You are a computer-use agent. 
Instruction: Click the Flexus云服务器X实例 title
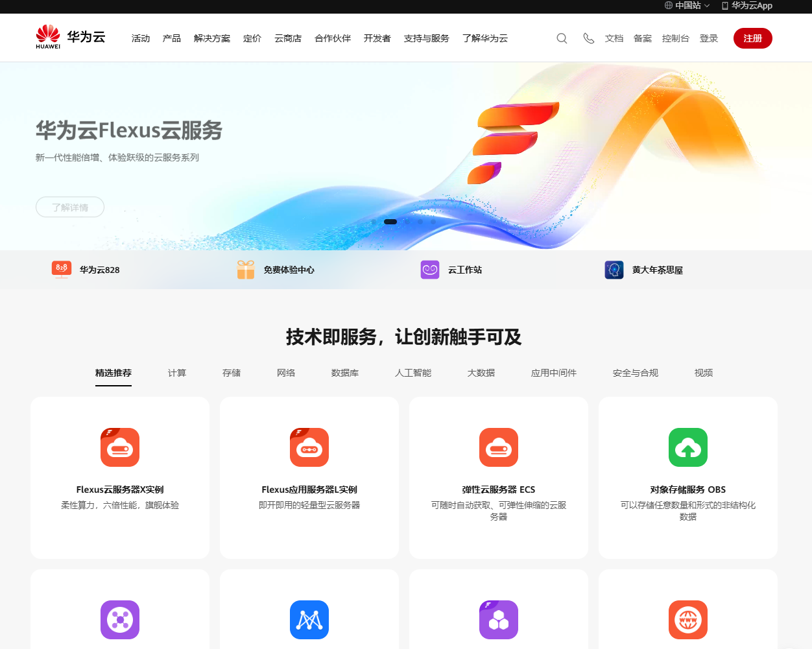120,490
